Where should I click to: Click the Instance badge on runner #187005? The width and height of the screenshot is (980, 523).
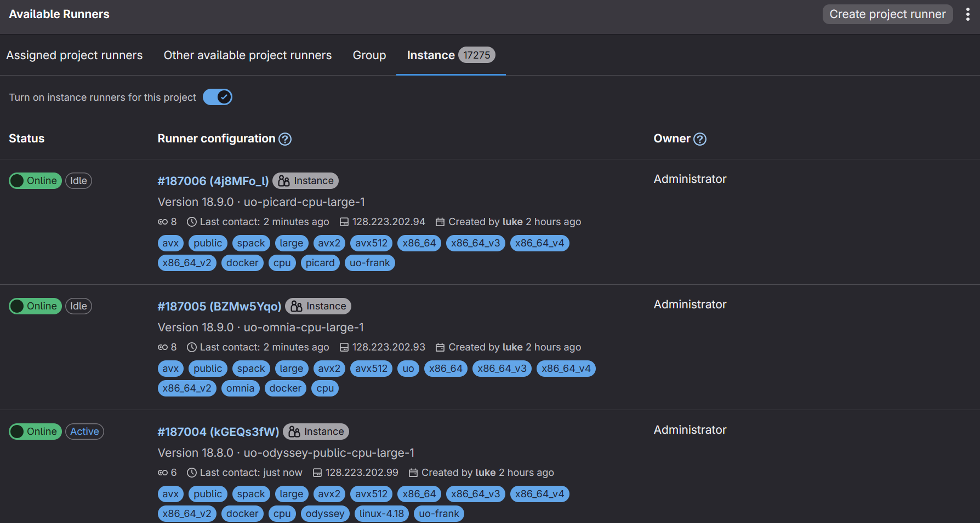[x=318, y=306]
